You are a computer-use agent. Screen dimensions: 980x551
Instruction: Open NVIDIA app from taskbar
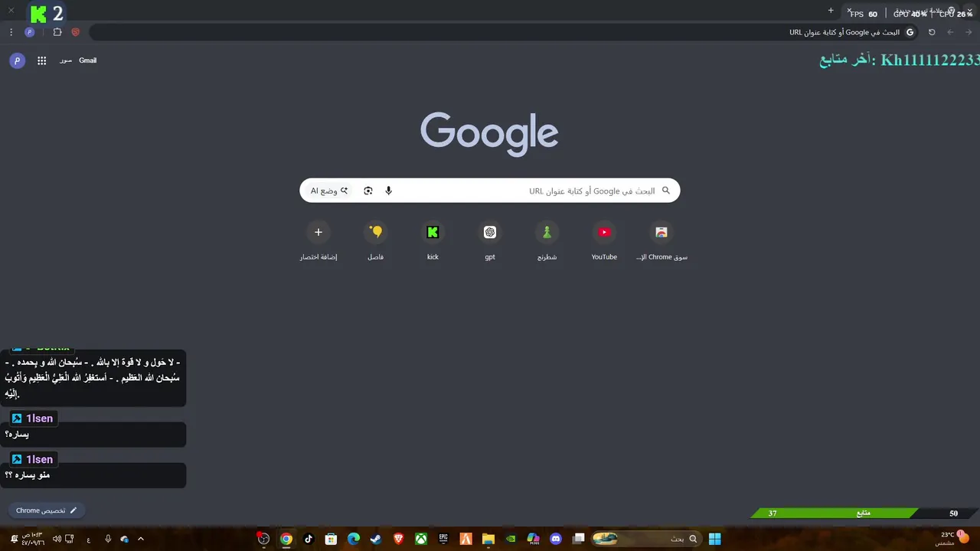511,539
